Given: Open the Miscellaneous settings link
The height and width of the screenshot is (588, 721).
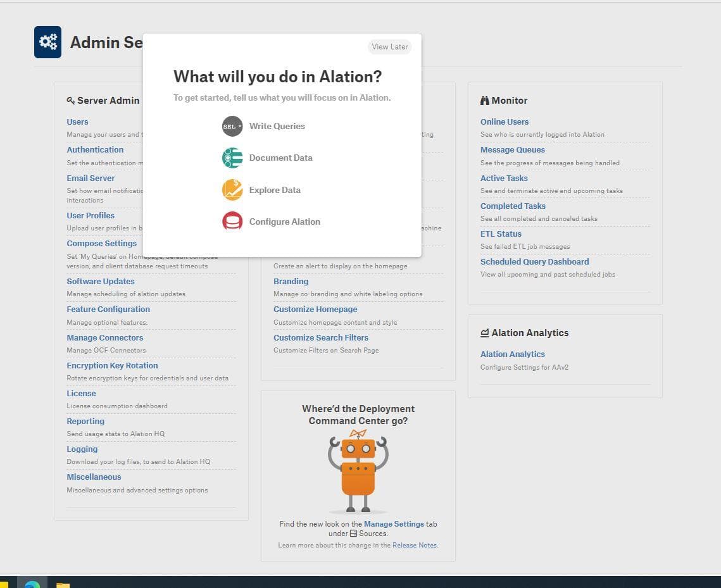Looking at the screenshot, I should 94,477.
